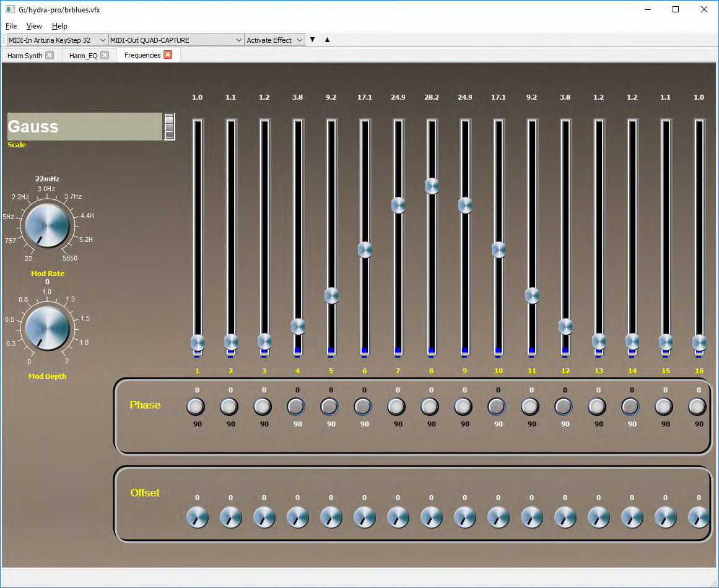
Task: Click the down arrow toolbar icon
Action: pyautogui.click(x=312, y=40)
